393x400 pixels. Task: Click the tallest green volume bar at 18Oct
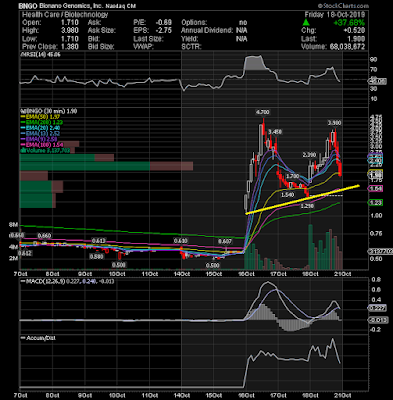click(x=310, y=247)
